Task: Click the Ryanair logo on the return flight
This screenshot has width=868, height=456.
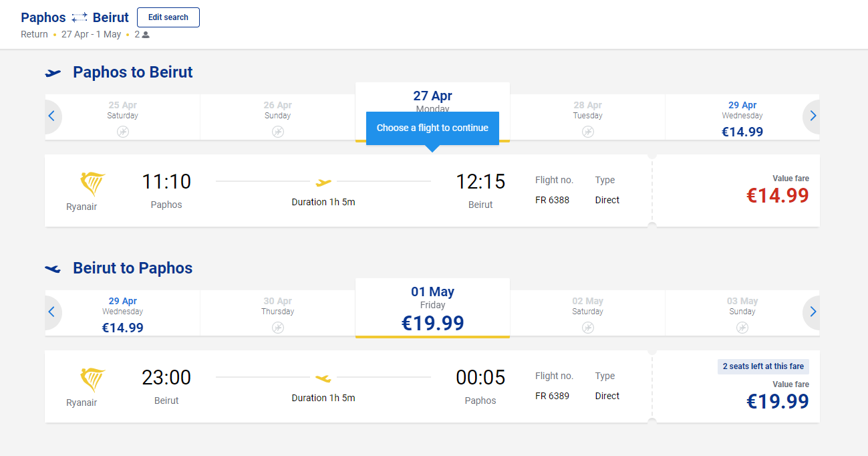Action: (93, 380)
